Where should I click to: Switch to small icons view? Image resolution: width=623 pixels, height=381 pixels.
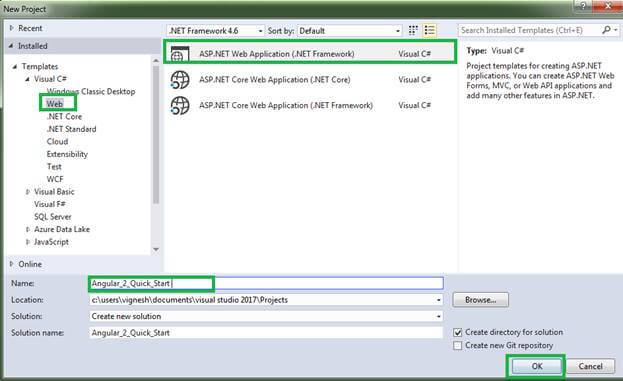(413, 31)
